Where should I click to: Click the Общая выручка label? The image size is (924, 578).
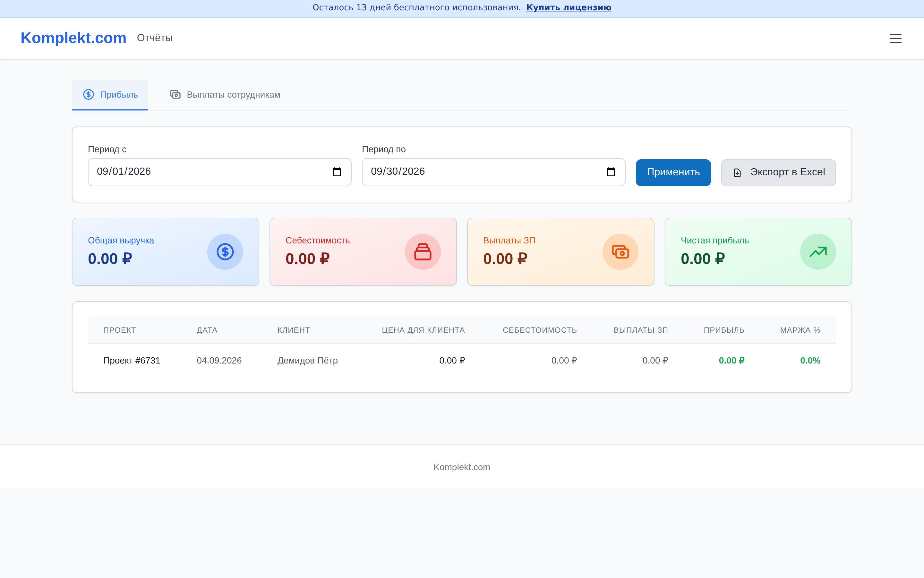coord(121,241)
